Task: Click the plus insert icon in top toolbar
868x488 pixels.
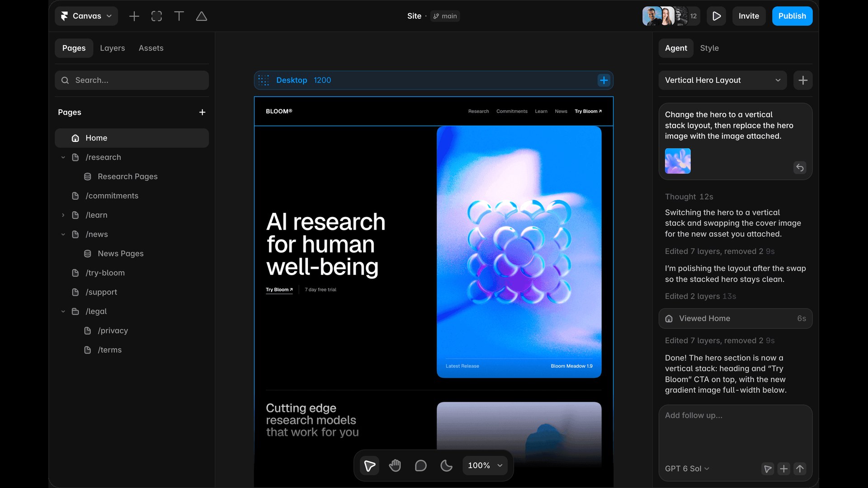Action: click(x=134, y=16)
